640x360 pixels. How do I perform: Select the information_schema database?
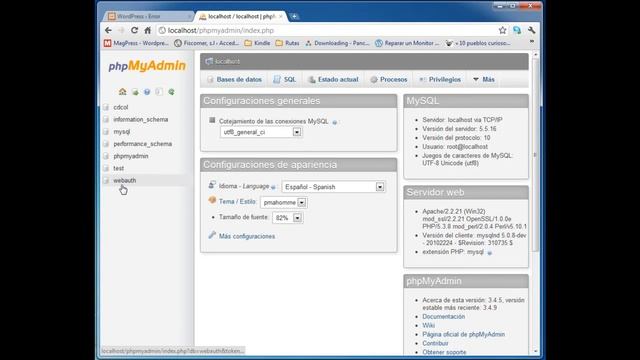click(141, 119)
